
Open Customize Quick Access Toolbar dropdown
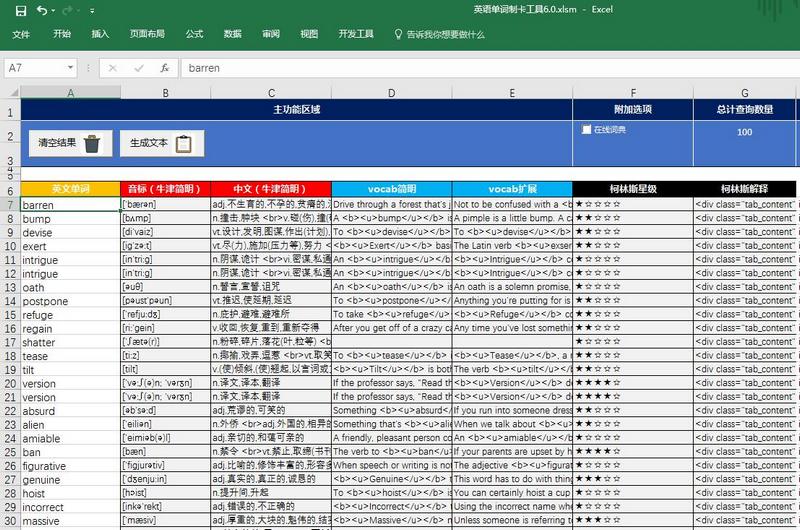pyautogui.click(x=93, y=9)
